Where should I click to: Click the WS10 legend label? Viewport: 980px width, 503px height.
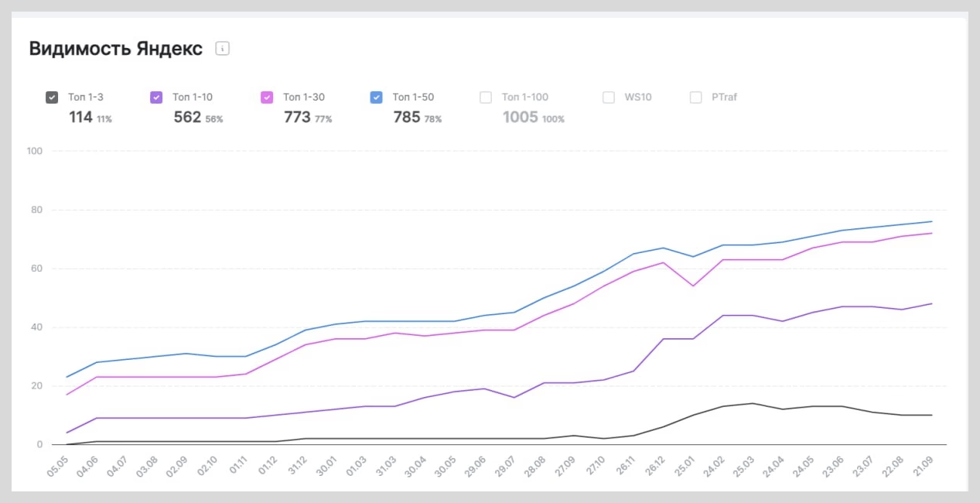click(x=637, y=98)
